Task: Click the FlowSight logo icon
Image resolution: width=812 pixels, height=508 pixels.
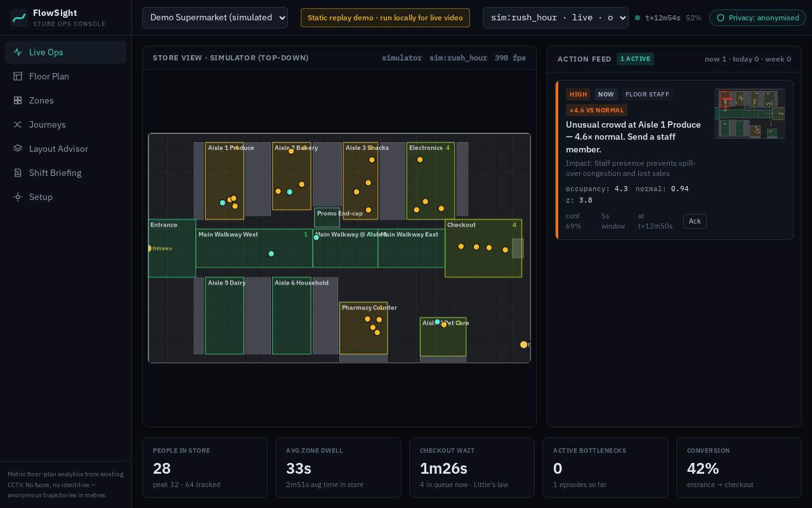Action: (x=19, y=18)
